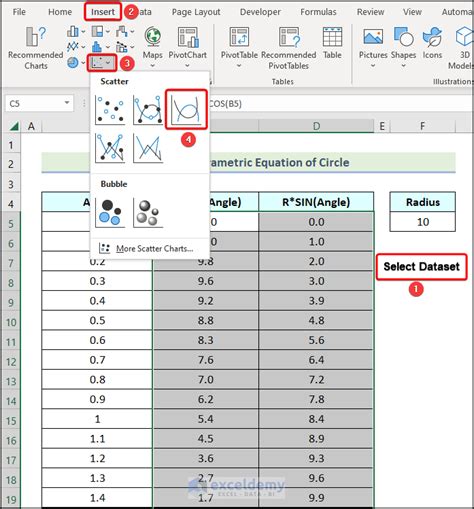Choose Scatter with Smooth Lines
Viewport: 474px width, 509px height.
[x=186, y=110]
